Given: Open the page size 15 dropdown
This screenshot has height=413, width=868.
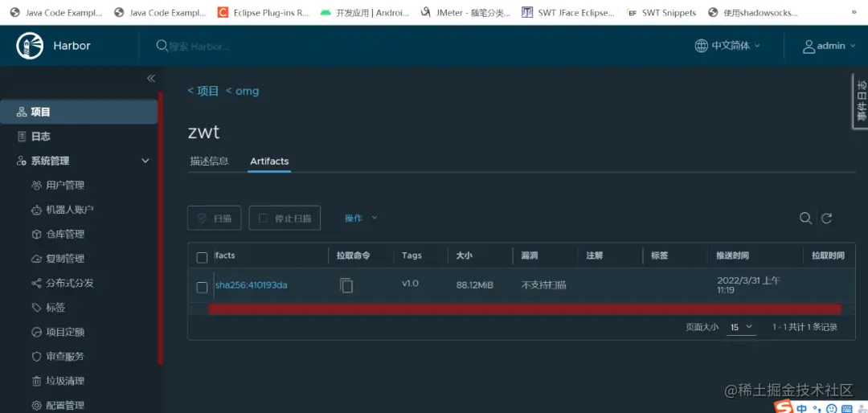Looking at the screenshot, I should pos(741,327).
